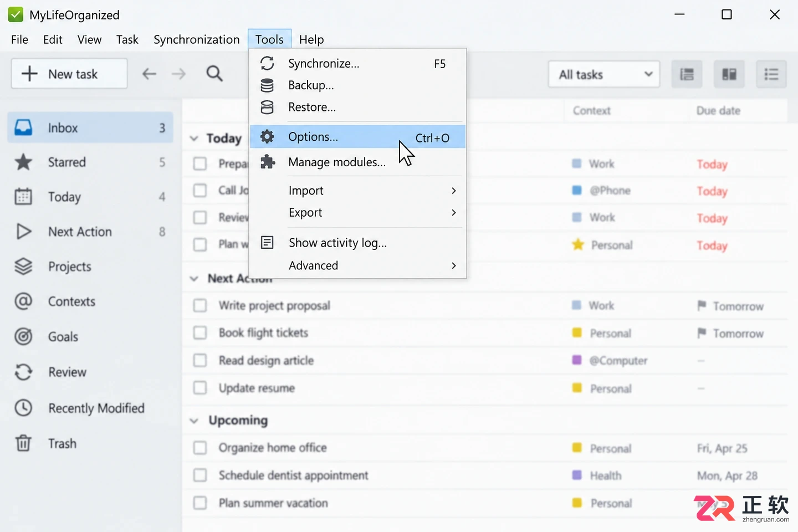
Task: Check the Schedule dentist appointment task
Action: point(200,475)
